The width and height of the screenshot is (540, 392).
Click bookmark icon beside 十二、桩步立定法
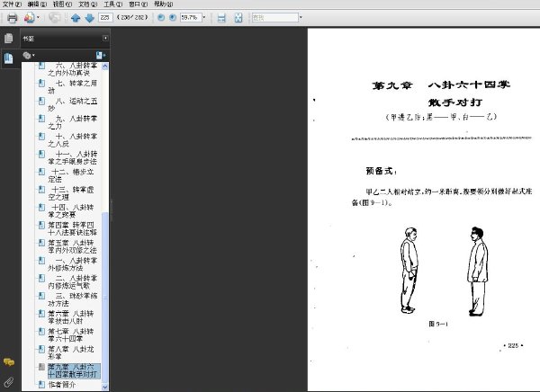click(x=41, y=172)
